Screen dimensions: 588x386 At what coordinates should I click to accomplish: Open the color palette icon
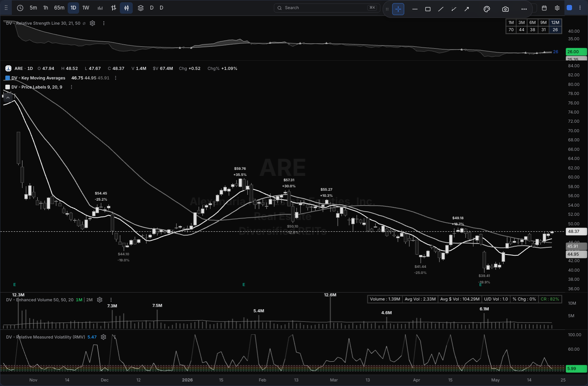(486, 9)
